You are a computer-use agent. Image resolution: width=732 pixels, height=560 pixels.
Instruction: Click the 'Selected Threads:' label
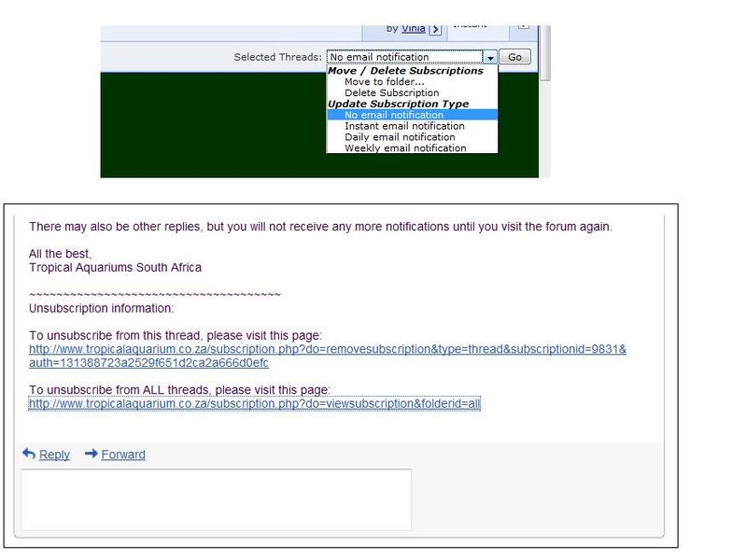pyautogui.click(x=278, y=57)
